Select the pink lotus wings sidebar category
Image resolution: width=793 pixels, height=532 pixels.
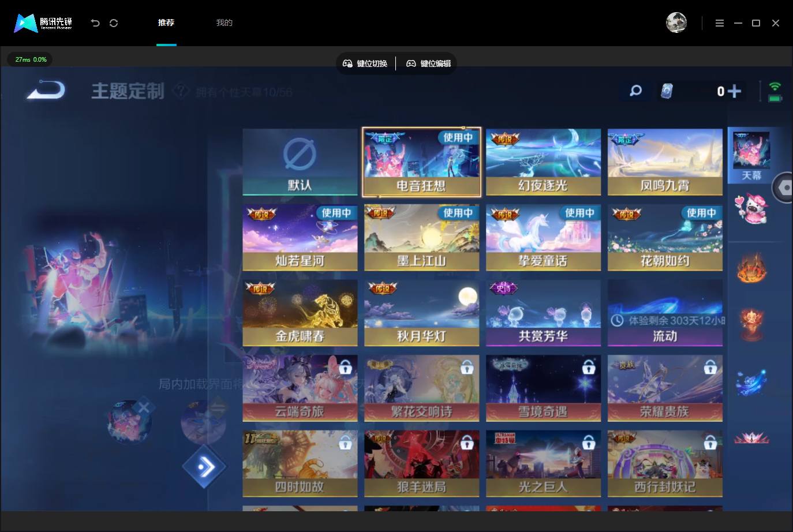coord(751,437)
